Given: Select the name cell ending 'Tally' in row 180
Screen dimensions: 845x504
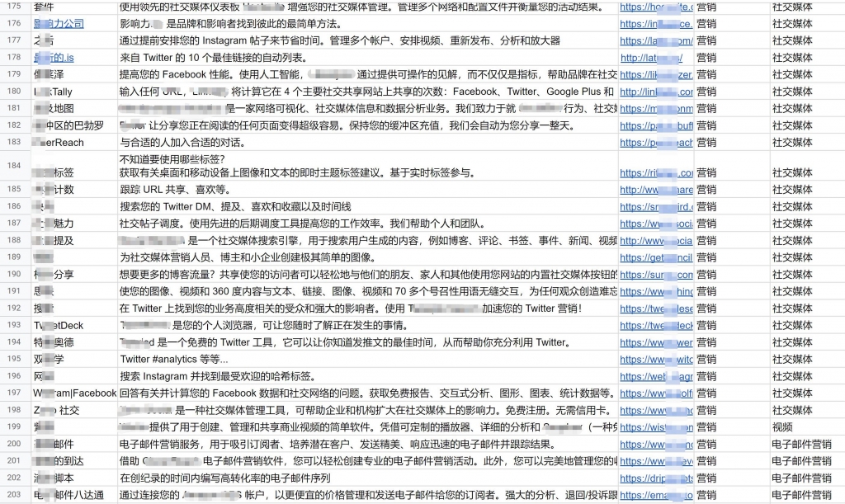Looking at the screenshot, I should tap(74, 92).
